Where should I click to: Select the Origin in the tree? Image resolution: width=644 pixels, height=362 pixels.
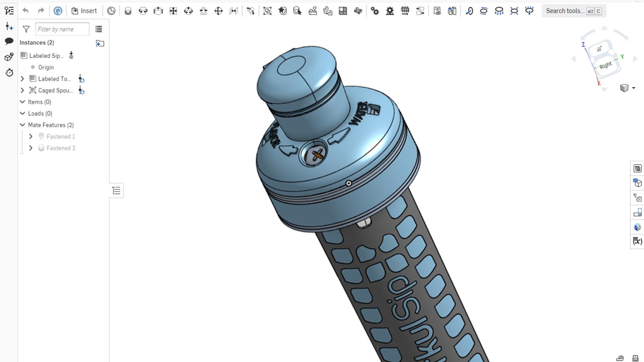pos(45,67)
